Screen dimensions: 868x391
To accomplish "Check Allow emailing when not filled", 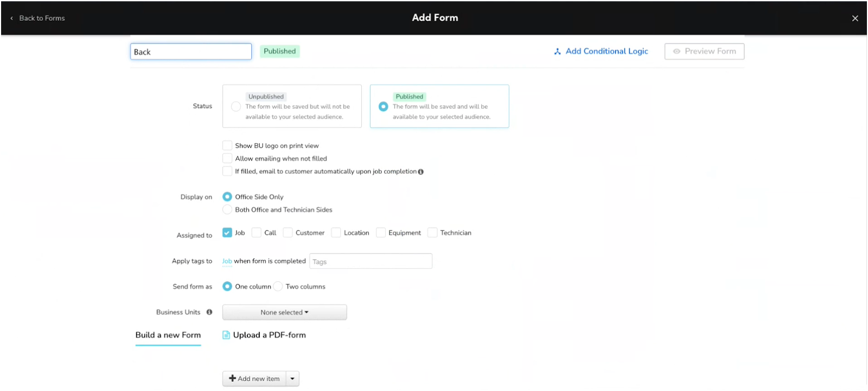I will tap(227, 159).
